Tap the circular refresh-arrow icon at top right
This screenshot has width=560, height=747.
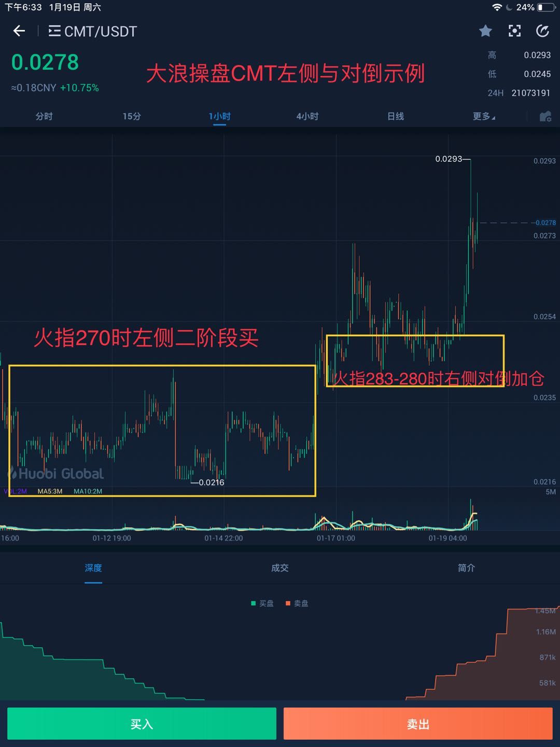[x=542, y=31]
